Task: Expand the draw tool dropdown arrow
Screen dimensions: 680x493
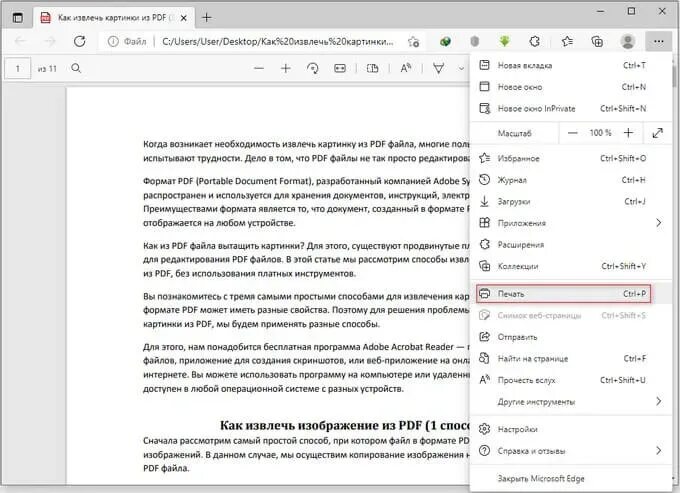Action: 461,69
